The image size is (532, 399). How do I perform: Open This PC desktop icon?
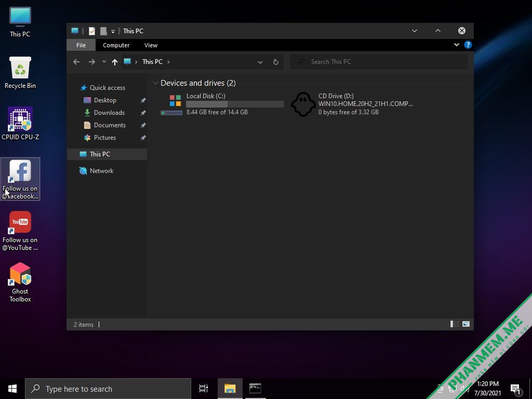coord(20,22)
